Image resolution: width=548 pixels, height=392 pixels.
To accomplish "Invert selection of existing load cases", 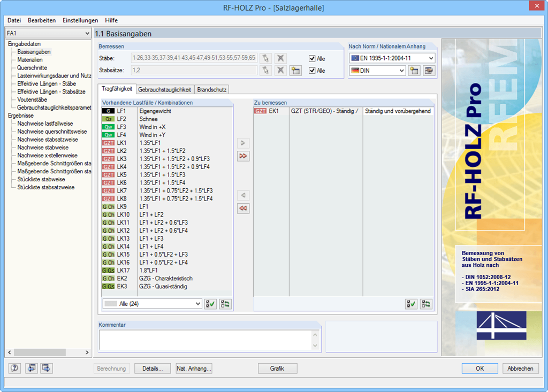I will click(225, 304).
